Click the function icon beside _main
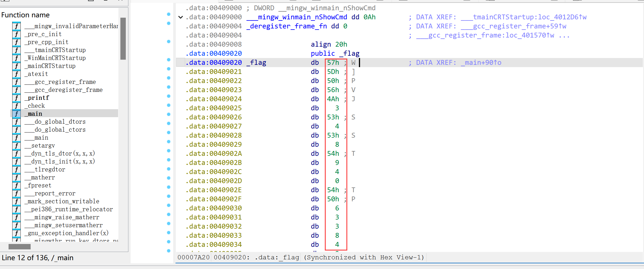The height and width of the screenshot is (269, 644). click(x=16, y=114)
